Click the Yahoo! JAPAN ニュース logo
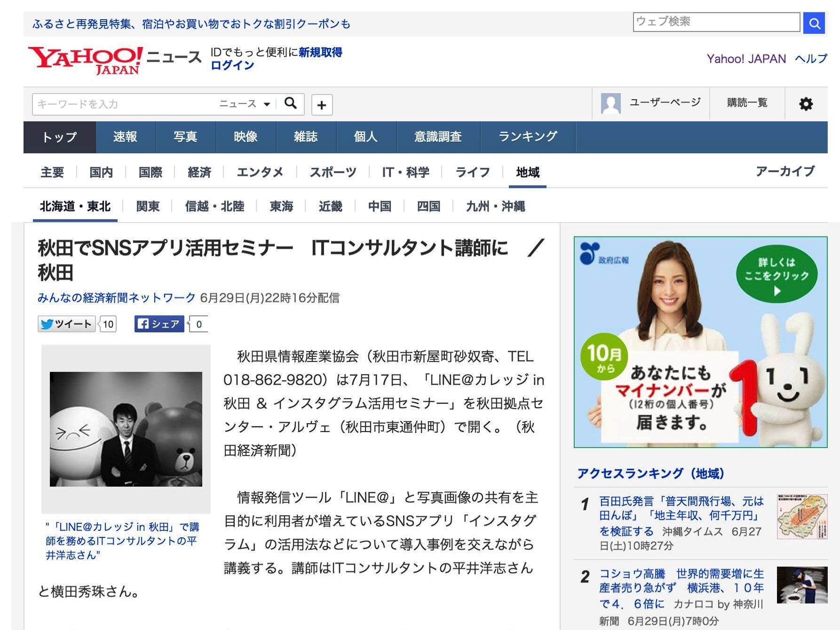 (114, 60)
